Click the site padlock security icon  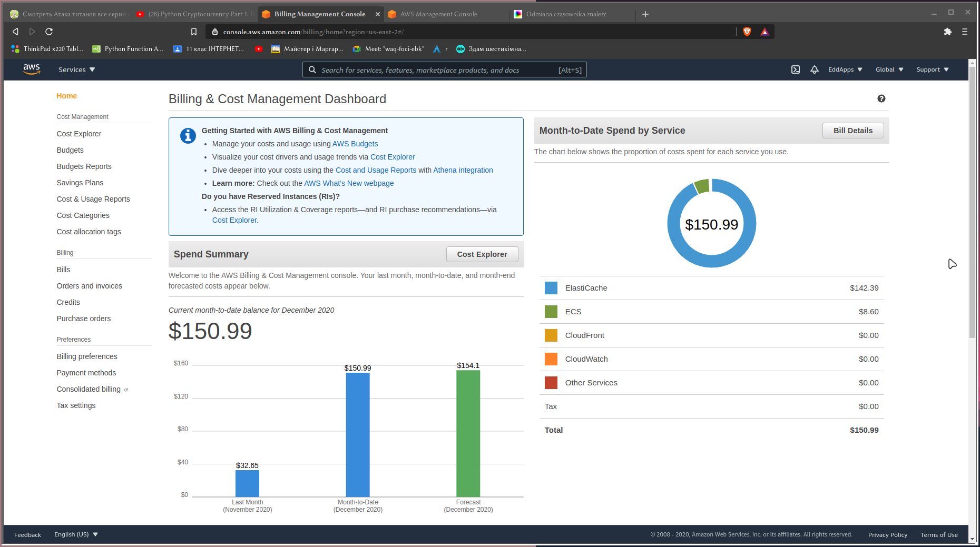pyautogui.click(x=214, y=32)
